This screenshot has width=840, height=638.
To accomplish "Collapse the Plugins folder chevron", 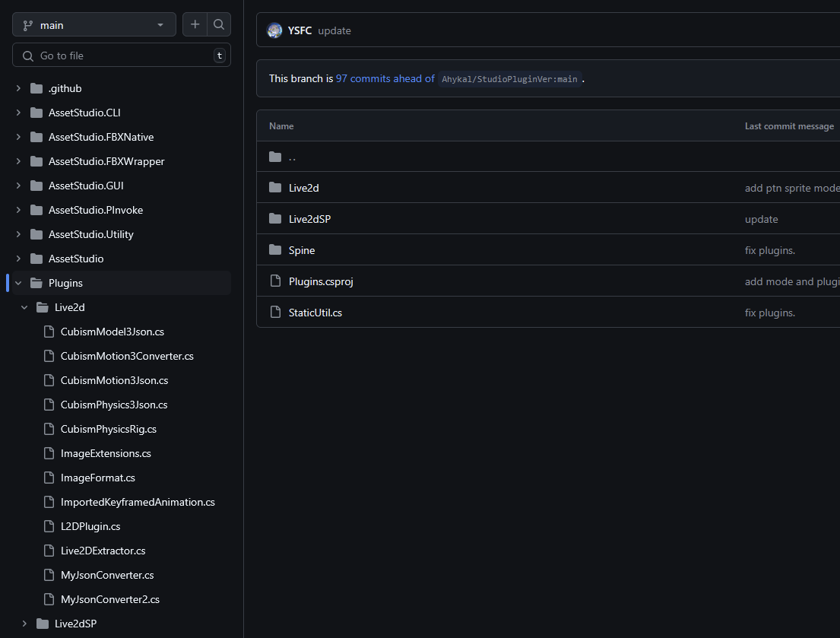I will pos(19,283).
